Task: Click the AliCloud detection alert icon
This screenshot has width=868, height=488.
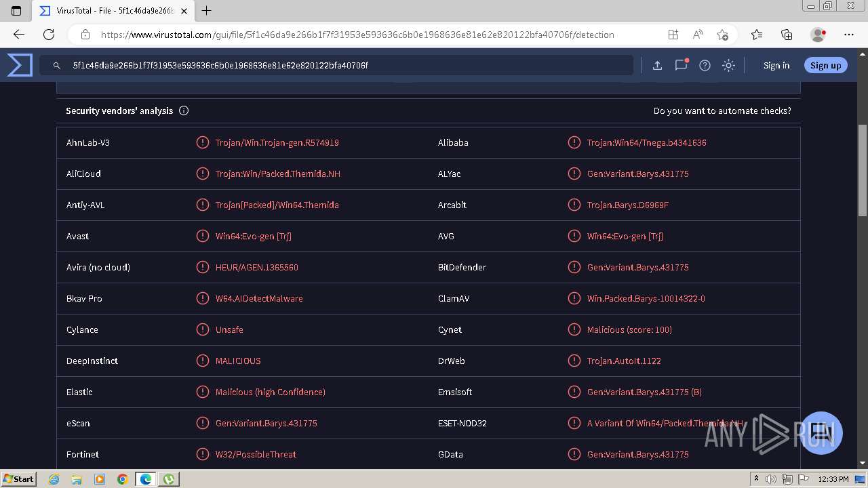Action: coord(202,174)
